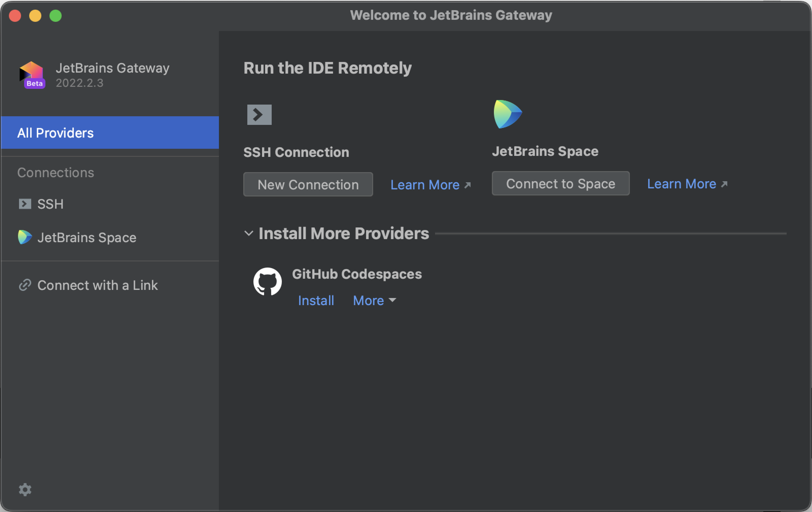The width and height of the screenshot is (812, 512).
Task: Click the Install More Providers heading text
Action: 344,233
